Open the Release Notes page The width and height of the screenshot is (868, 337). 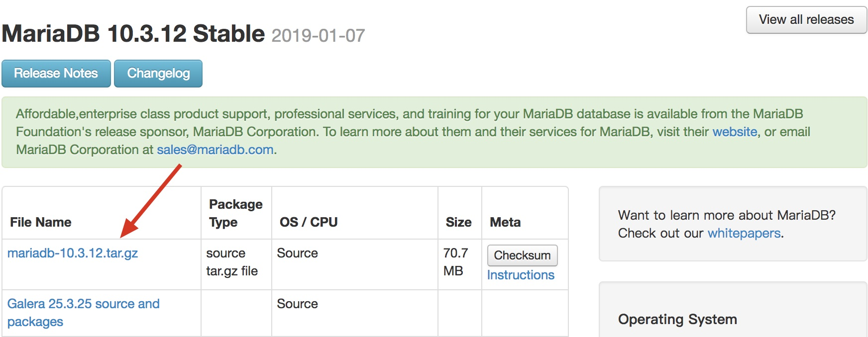[x=56, y=74]
